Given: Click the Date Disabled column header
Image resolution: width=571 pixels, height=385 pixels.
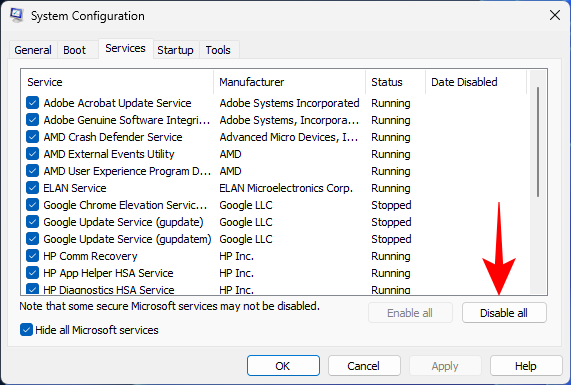Looking at the screenshot, I should click(476, 82).
